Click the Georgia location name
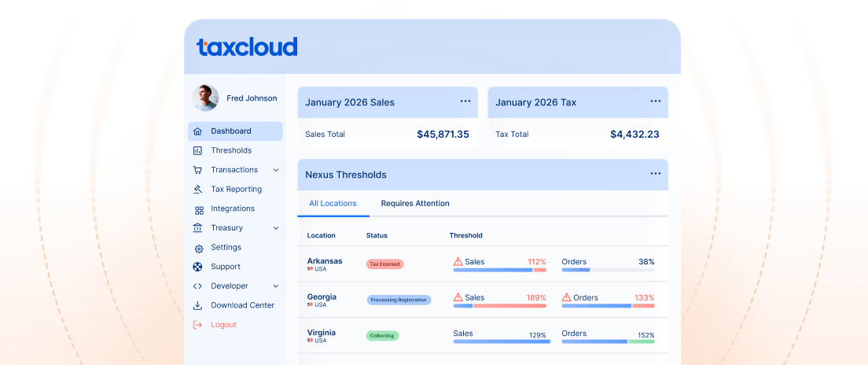Screen dimensions: 868x365 click(322, 297)
